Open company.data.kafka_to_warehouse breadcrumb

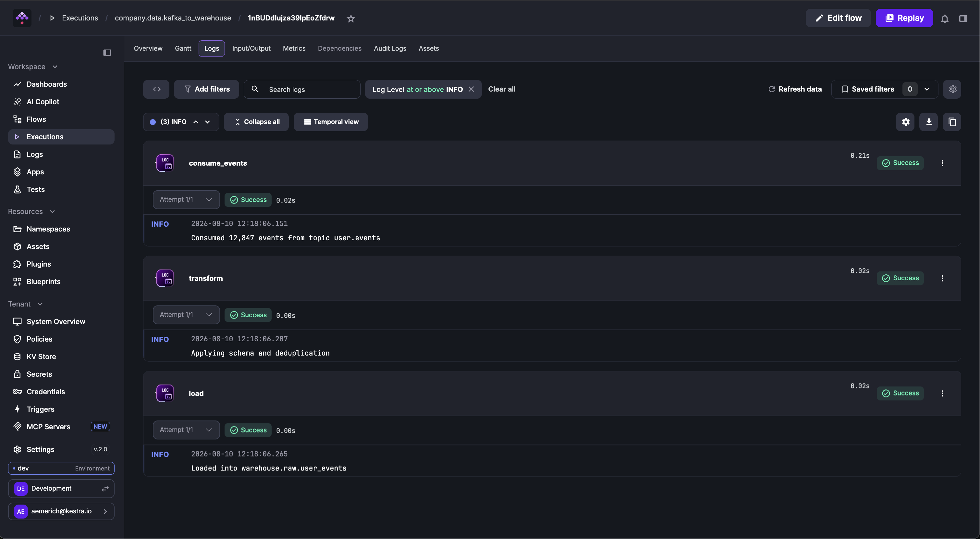click(x=173, y=18)
